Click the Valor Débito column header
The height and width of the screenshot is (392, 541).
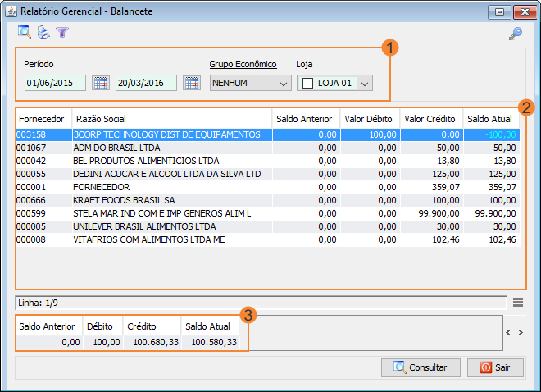pos(370,119)
